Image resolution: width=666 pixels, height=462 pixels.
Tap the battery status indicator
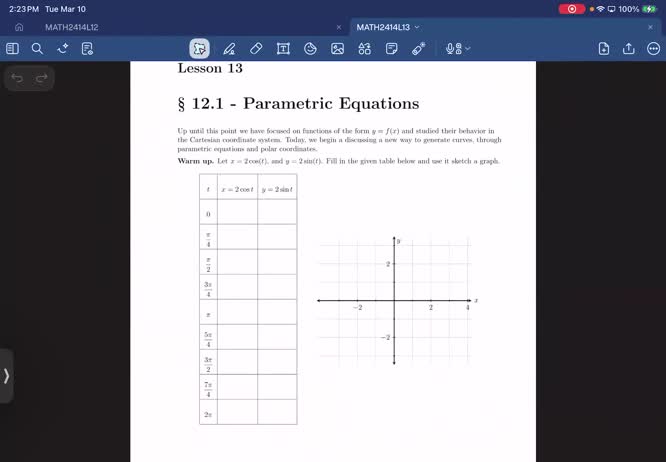[650, 9]
